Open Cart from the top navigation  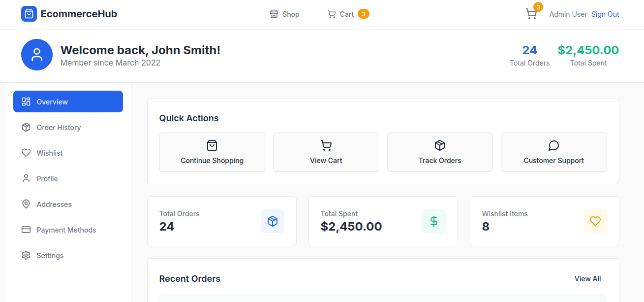[x=347, y=14]
